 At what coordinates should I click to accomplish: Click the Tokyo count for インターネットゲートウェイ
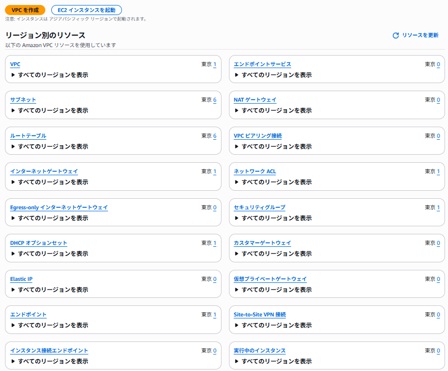pyautogui.click(x=215, y=171)
